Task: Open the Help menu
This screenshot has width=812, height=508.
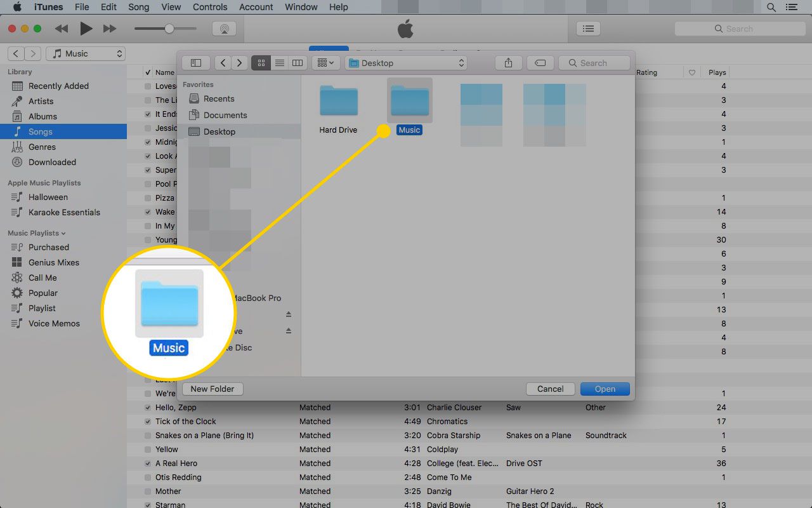Action: pyautogui.click(x=339, y=7)
